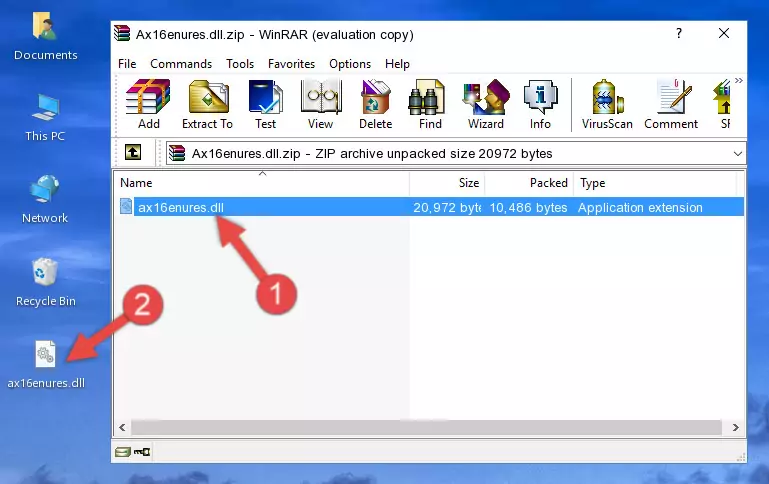Click the 10,486 bytes packed value

pyautogui.click(x=528, y=207)
